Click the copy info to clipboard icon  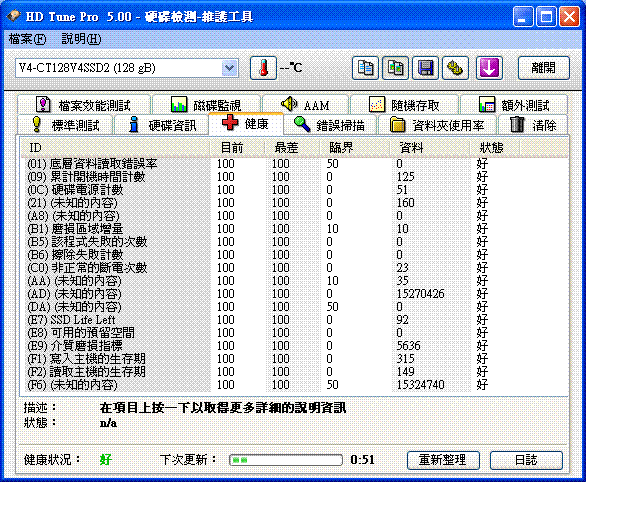365,68
